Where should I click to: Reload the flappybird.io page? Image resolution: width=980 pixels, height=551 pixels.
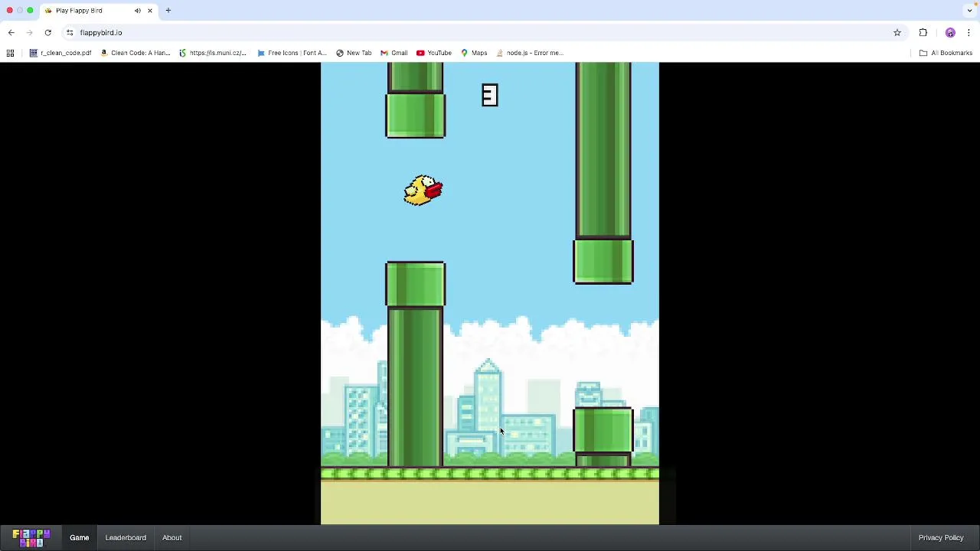point(47,32)
